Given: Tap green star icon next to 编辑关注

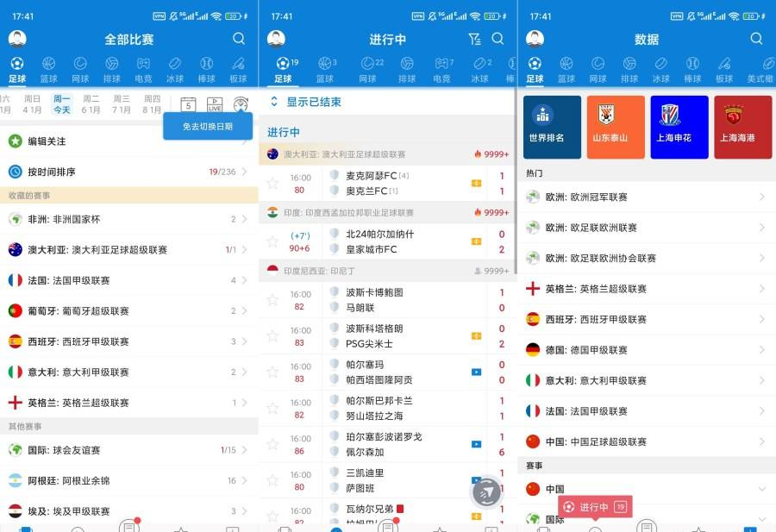Looking at the screenshot, I should (16, 141).
